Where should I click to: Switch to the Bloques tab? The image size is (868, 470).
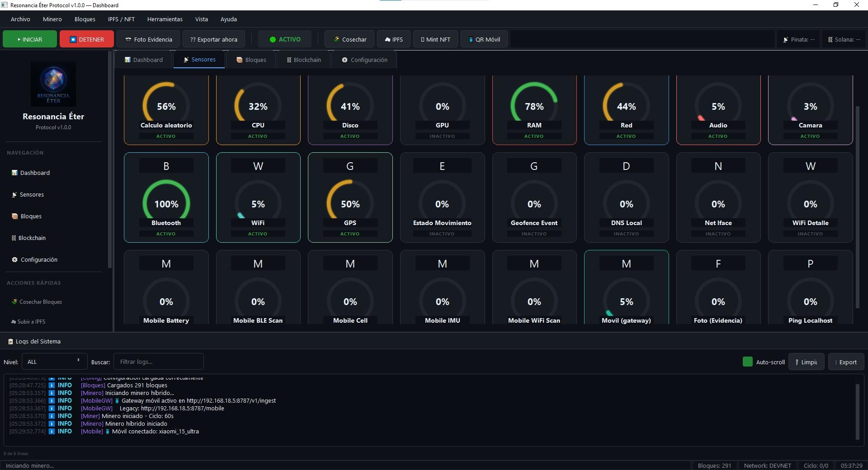point(251,60)
